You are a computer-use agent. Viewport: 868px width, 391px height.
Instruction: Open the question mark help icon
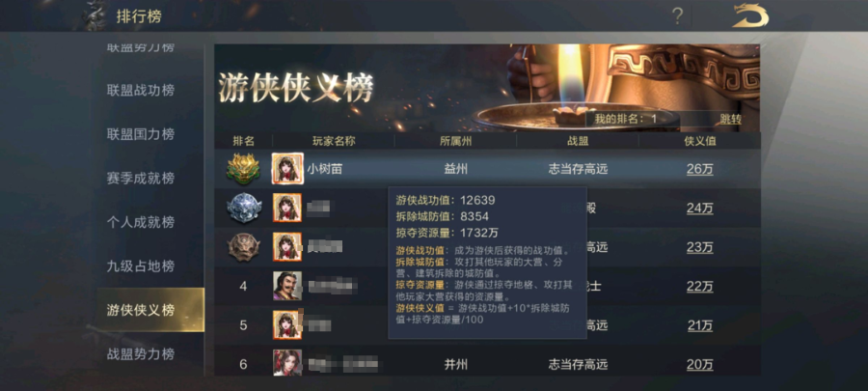[x=677, y=16]
